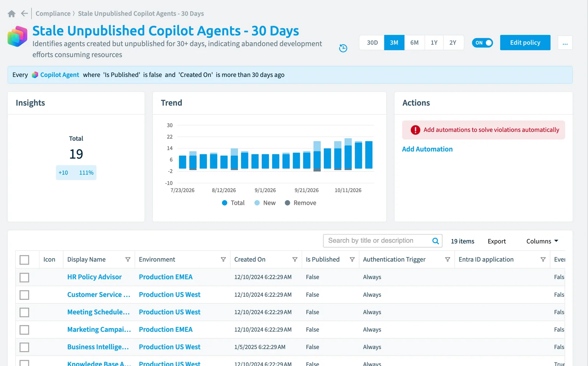Screen dimensions: 588x366
Task: Click the red alert warning icon
Action: pos(415,130)
